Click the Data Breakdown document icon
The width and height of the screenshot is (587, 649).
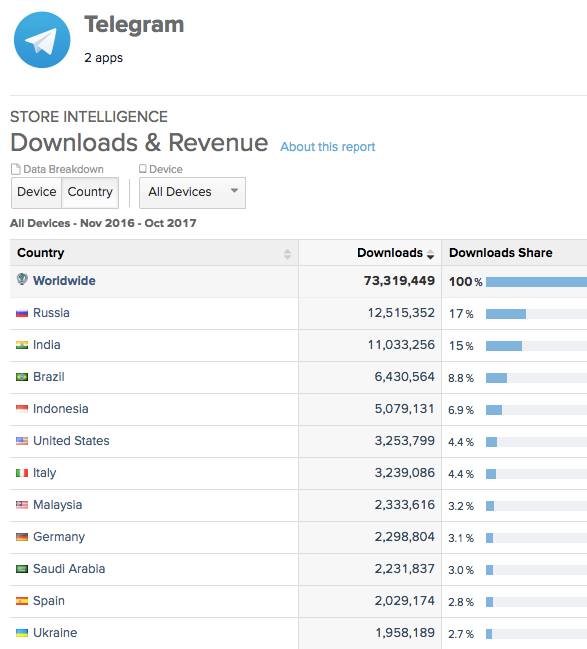tap(16, 169)
